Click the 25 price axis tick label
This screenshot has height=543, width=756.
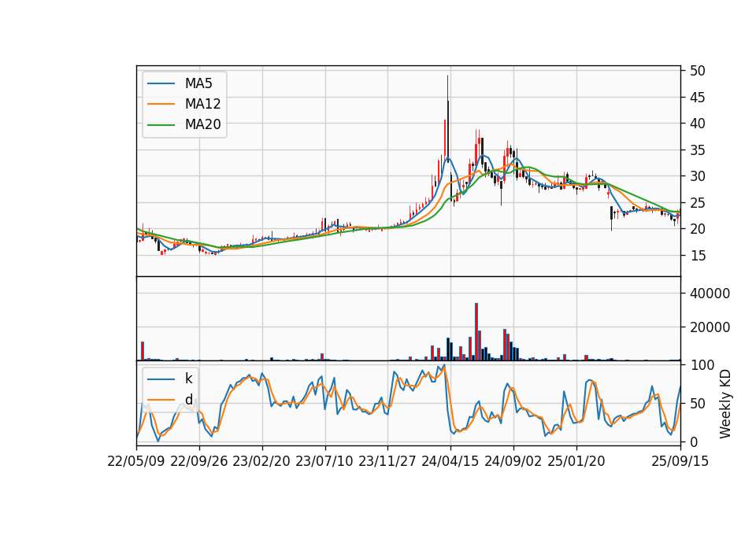(698, 203)
